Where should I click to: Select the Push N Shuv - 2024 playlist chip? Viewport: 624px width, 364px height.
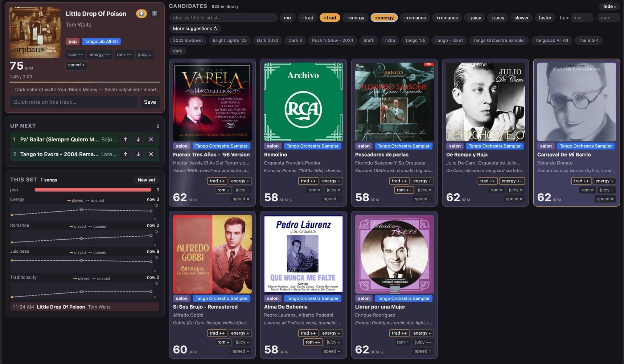point(332,40)
